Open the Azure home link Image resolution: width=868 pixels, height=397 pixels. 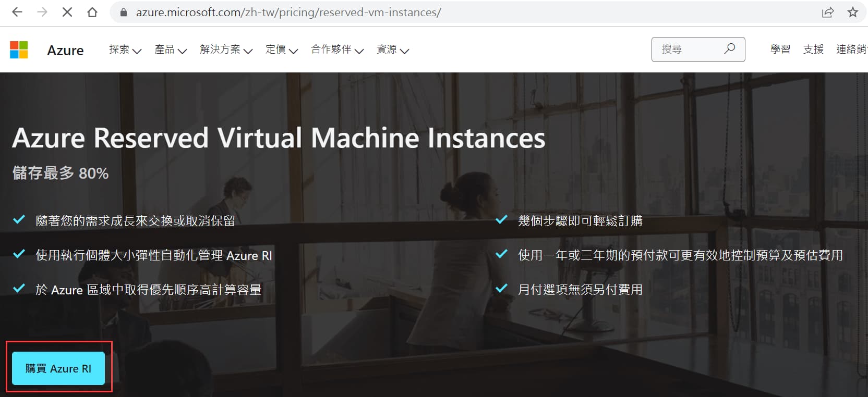point(65,50)
